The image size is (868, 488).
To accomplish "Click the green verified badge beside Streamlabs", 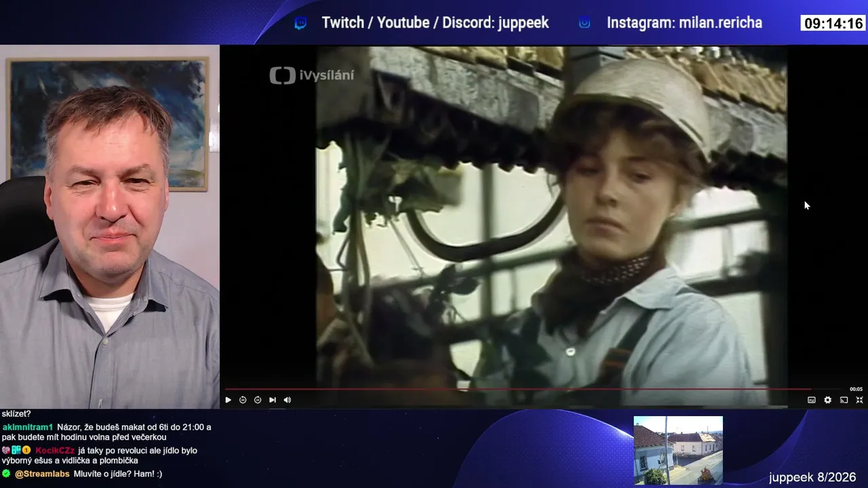I will (x=6, y=473).
